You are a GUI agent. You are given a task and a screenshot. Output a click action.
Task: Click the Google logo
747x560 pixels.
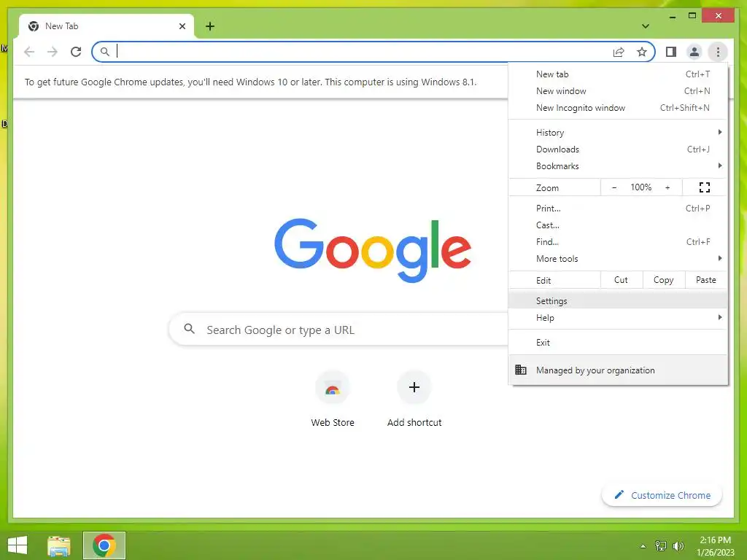373,250
